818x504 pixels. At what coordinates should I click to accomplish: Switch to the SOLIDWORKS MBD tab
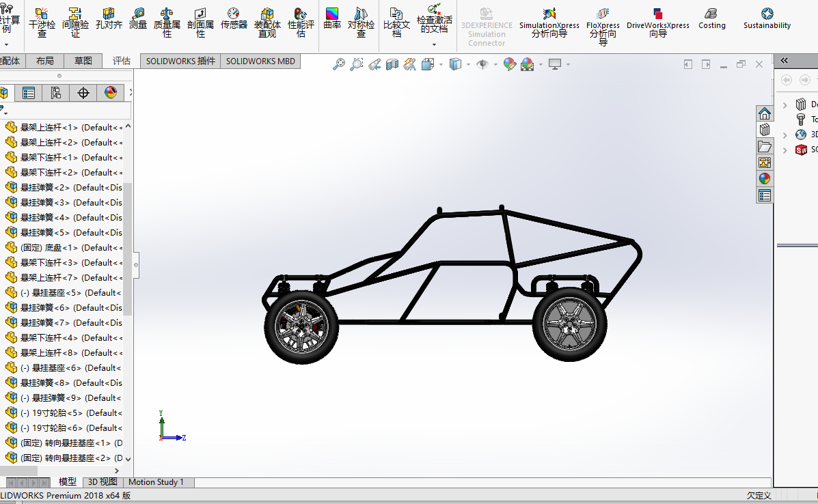pos(260,61)
